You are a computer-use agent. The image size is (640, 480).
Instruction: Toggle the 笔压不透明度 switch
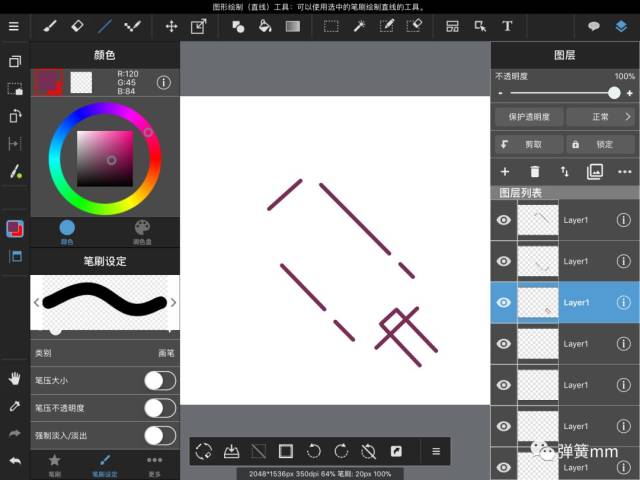[160, 408]
